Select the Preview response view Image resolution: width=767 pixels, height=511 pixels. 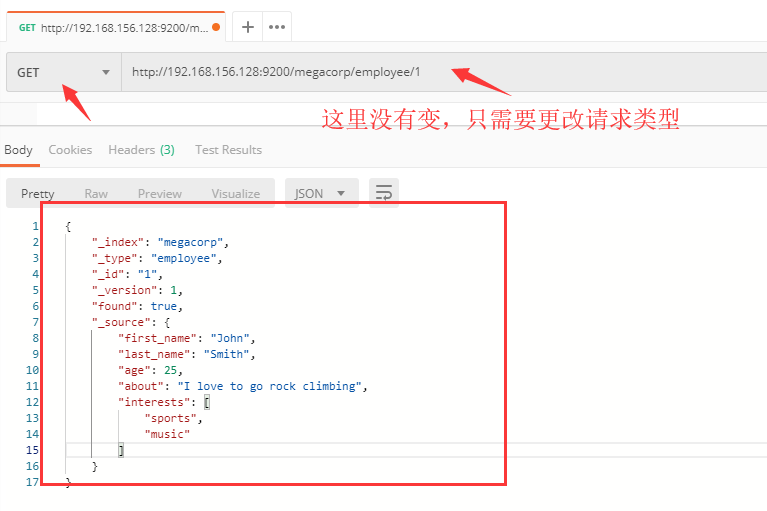(x=160, y=193)
